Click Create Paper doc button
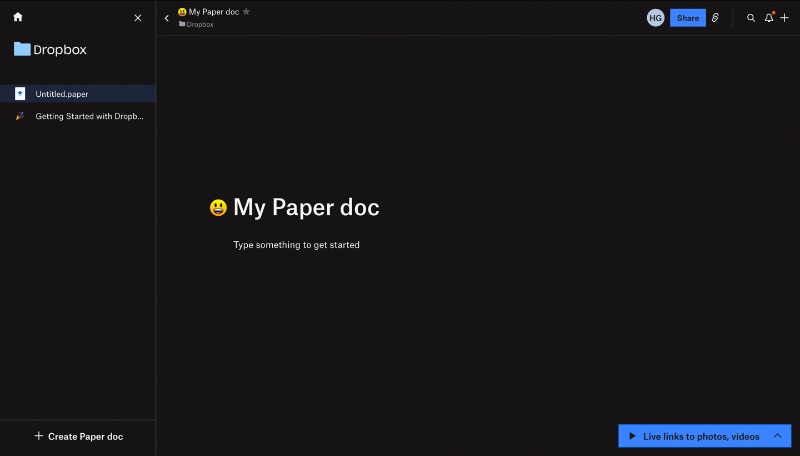Screen dimensions: 800x456 (78, 437)
